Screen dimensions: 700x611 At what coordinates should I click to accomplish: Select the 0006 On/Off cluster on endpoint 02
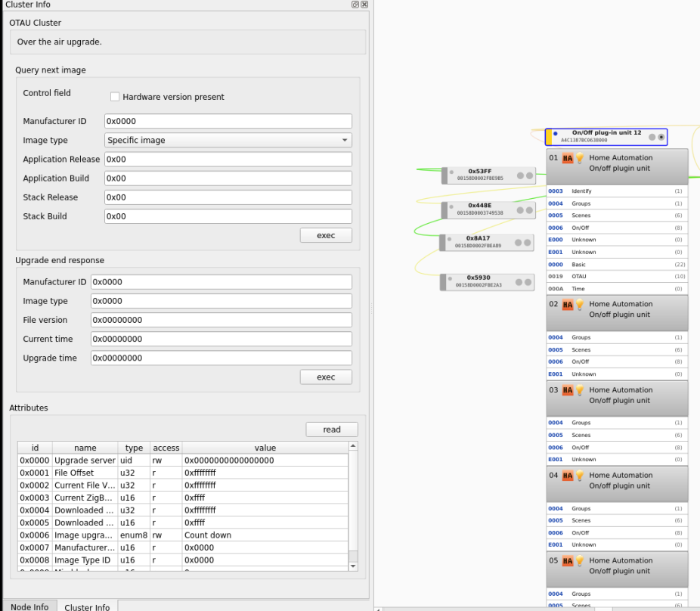(617, 361)
